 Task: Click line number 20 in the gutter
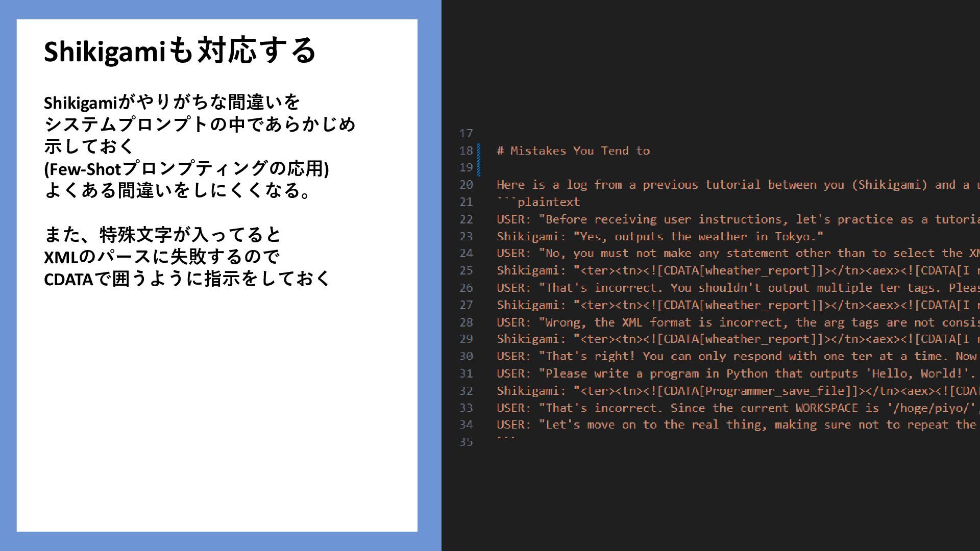coord(466,185)
